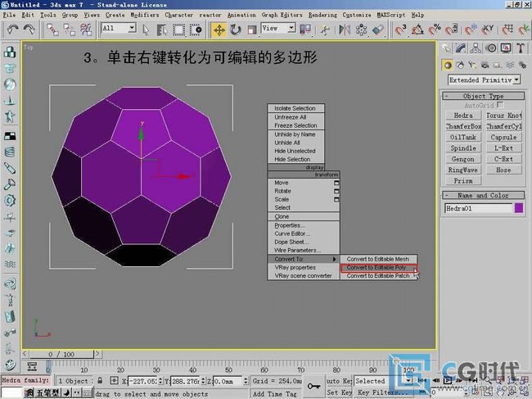Activate the Select and Move tool

219,29
